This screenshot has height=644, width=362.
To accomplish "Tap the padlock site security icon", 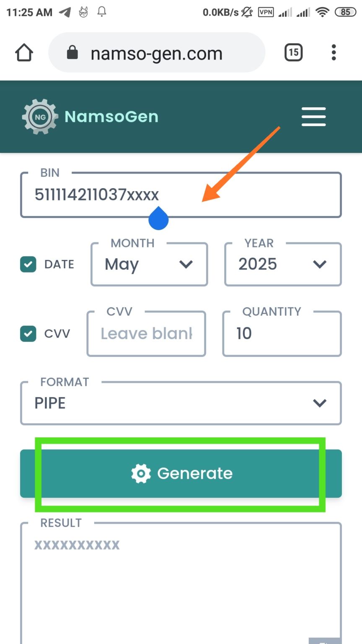I will pyautogui.click(x=72, y=53).
